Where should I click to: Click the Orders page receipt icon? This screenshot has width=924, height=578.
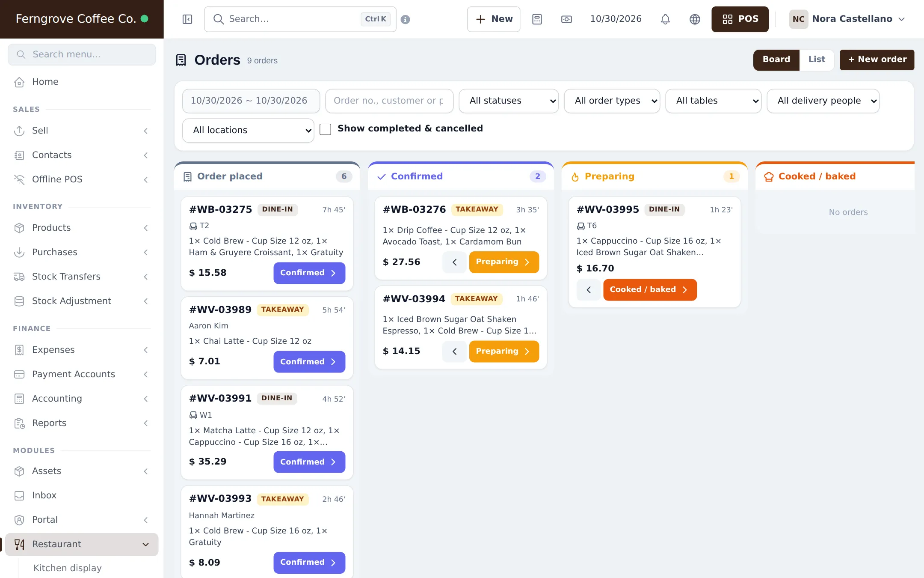[x=181, y=60]
